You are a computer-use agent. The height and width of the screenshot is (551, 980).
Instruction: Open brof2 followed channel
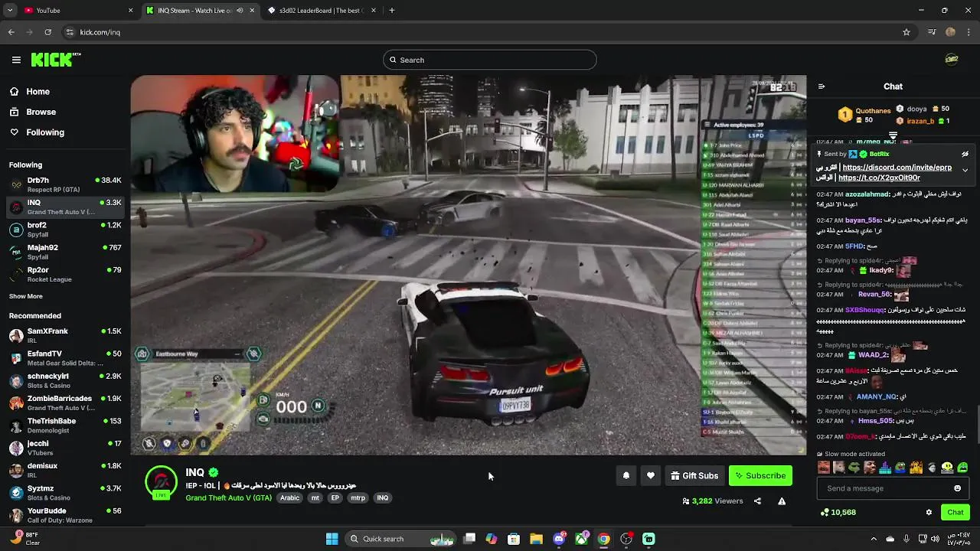[x=64, y=230]
